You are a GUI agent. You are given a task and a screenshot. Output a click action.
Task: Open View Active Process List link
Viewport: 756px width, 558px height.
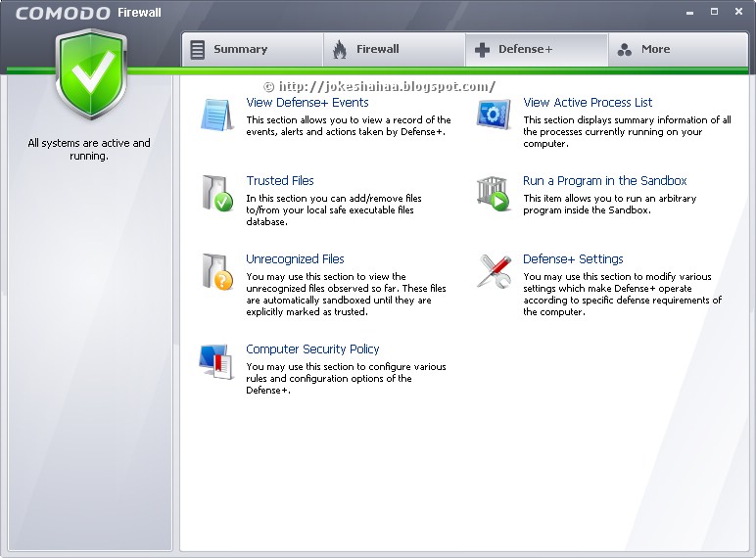tap(588, 102)
